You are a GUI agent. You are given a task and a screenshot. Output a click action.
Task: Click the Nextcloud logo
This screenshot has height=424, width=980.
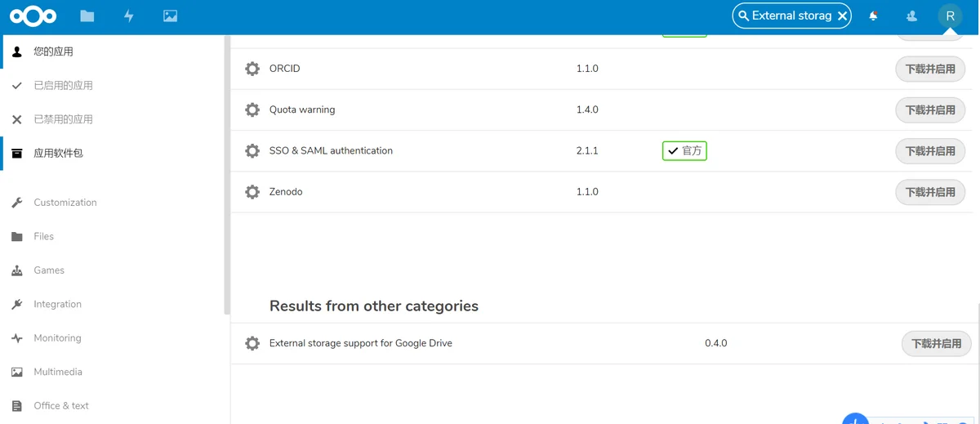tap(33, 16)
